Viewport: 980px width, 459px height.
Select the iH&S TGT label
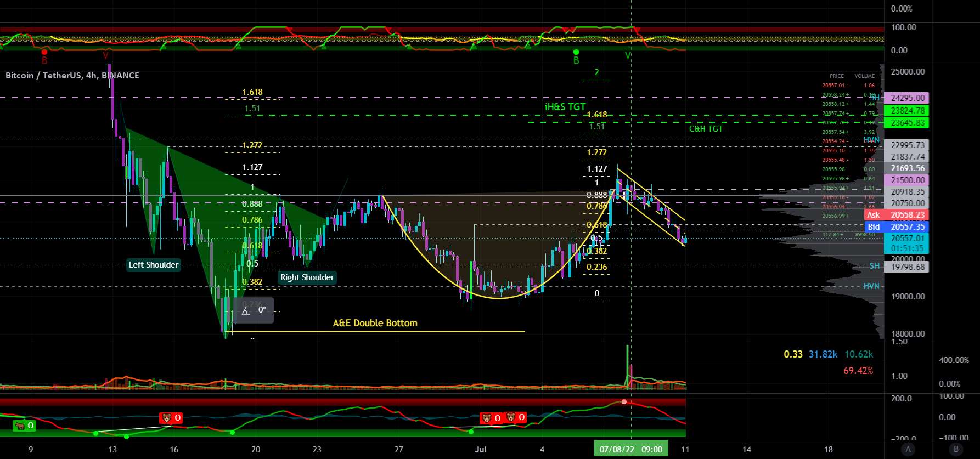565,107
